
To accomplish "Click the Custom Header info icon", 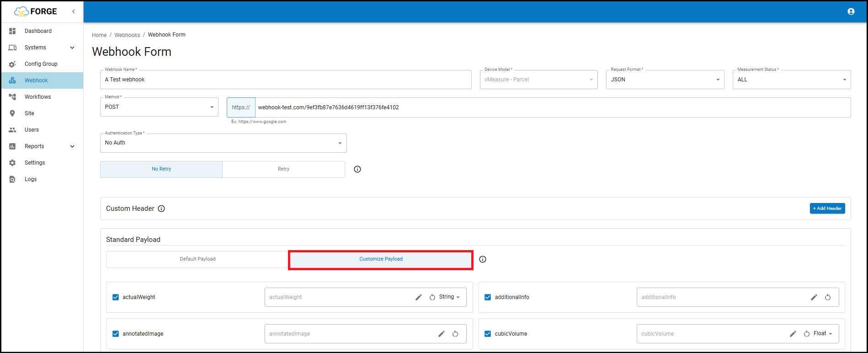I will 161,209.
